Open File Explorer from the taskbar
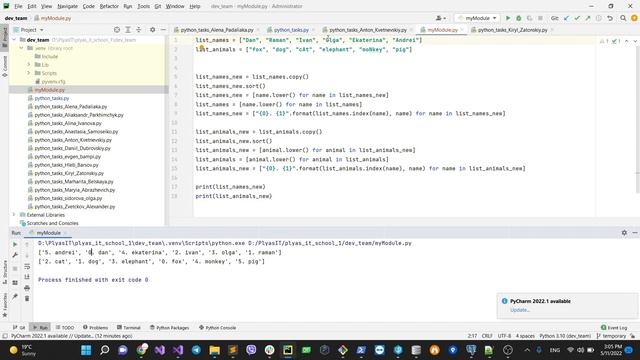The width and height of the screenshot is (640, 360). point(214,350)
